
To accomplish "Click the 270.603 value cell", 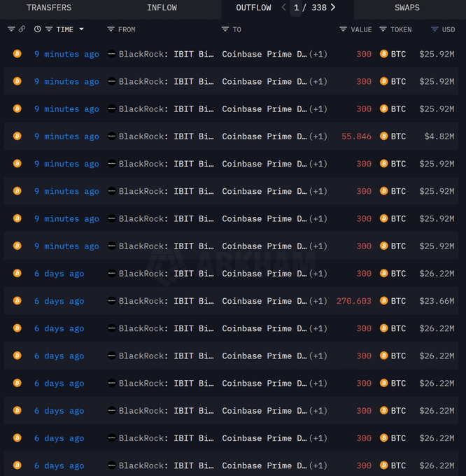I will coord(354,301).
